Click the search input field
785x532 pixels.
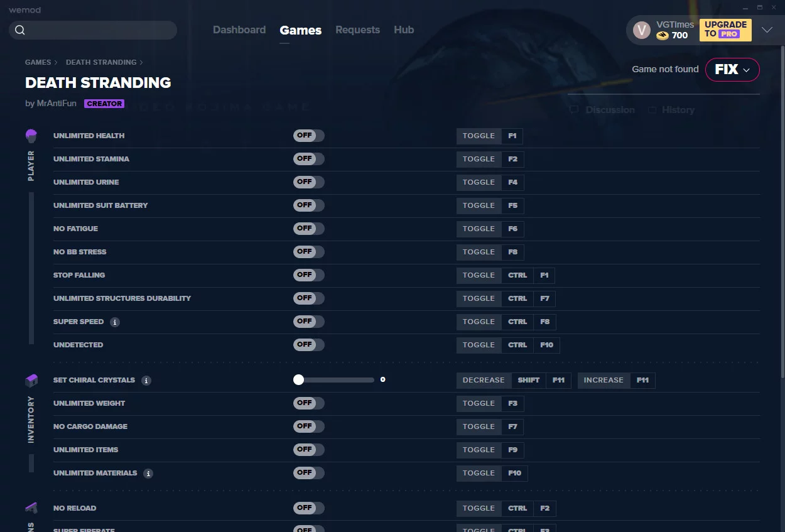93,30
